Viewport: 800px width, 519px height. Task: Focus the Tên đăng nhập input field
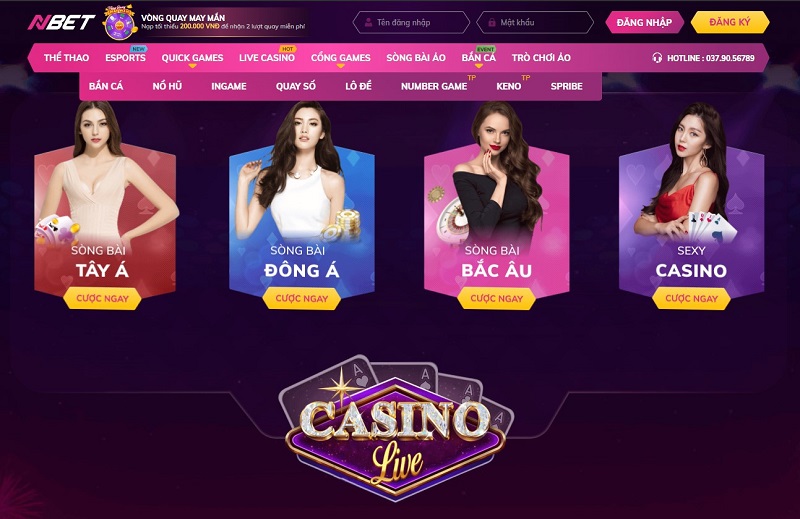(411, 22)
